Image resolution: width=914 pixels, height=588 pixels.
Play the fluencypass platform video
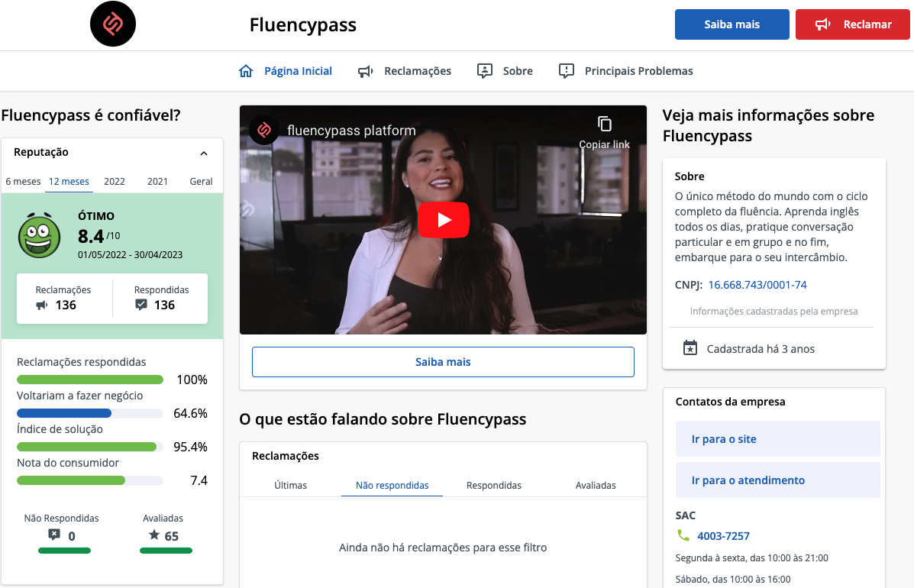point(443,220)
